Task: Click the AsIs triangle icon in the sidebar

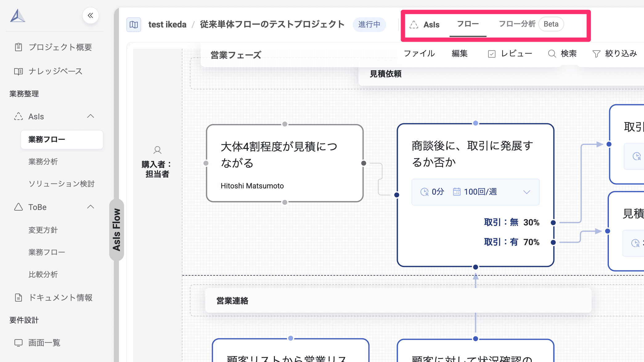Action: pyautogui.click(x=19, y=116)
